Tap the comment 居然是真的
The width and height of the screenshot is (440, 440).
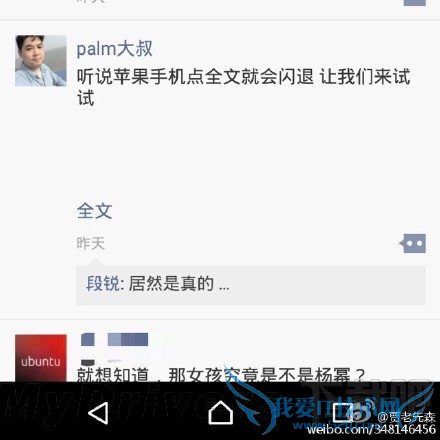179,284
